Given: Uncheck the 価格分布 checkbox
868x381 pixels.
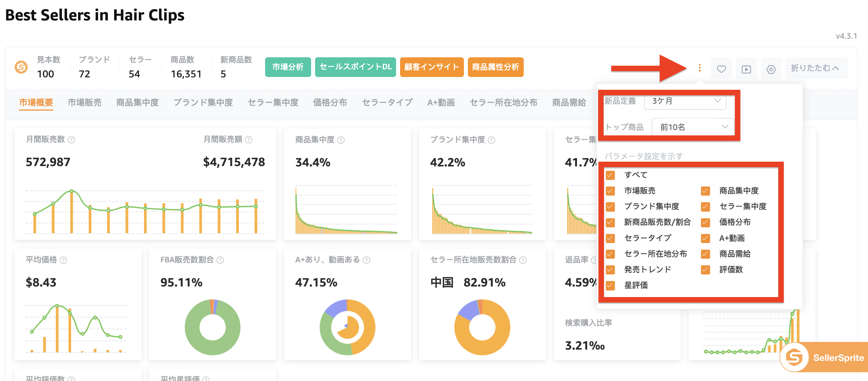Looking at the screenshot, I should 706,222.
